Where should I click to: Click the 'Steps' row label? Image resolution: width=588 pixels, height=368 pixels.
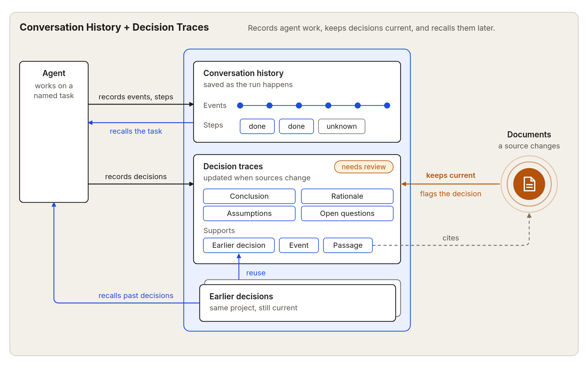pos(213,125)
